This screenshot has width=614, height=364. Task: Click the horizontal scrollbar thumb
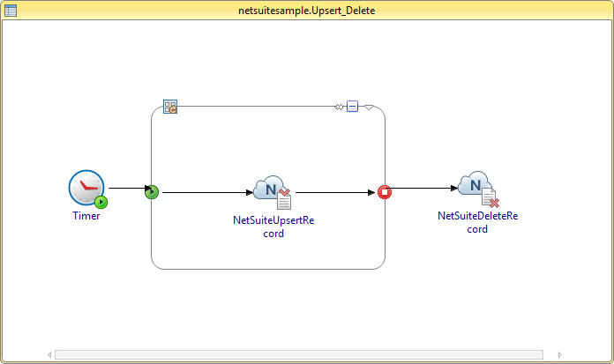click(x=299, y=354)
